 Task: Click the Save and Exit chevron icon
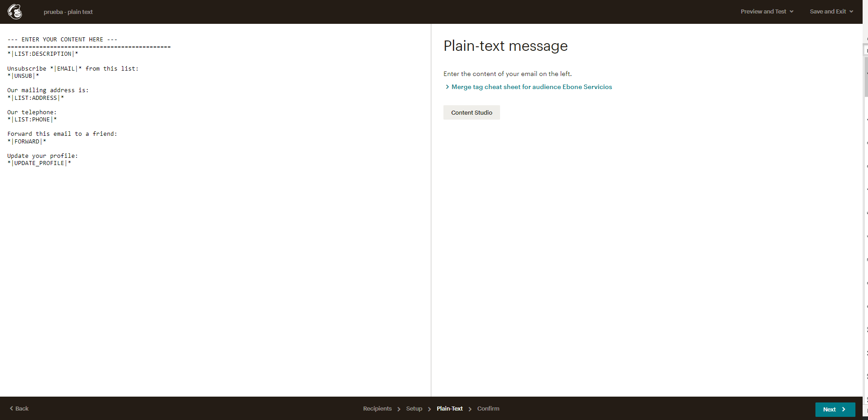coord(852,11)
